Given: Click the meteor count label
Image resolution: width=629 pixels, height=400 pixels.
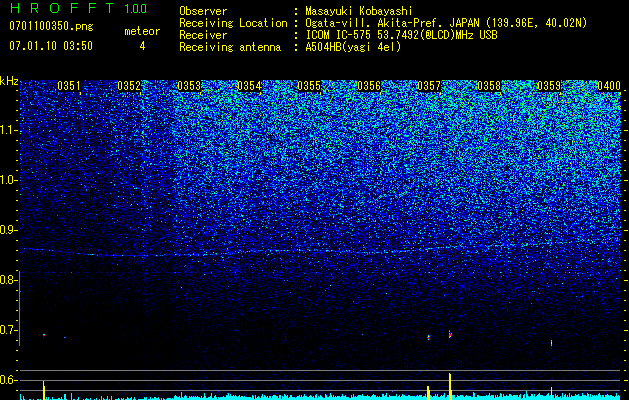Looking at the screenshot, I should pos(142,31).
